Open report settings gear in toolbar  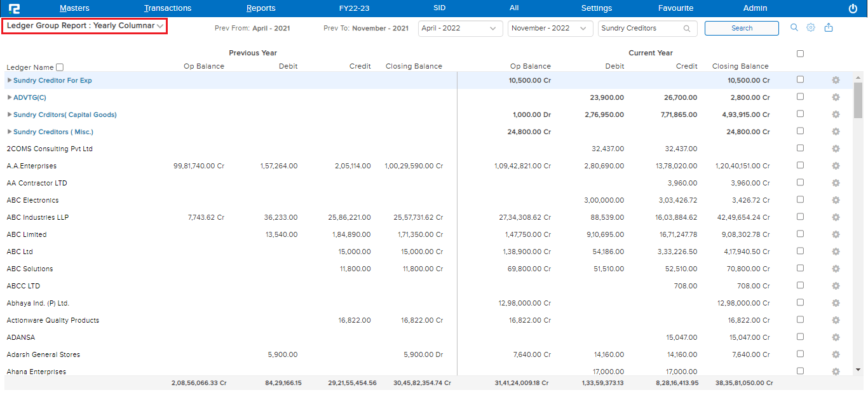(x=811, y=27)
